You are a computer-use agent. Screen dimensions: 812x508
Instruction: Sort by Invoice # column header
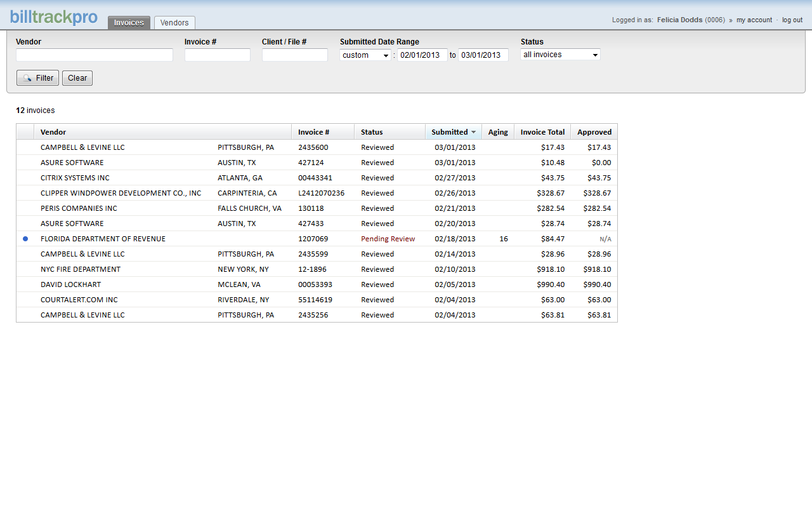coord(323,132)
